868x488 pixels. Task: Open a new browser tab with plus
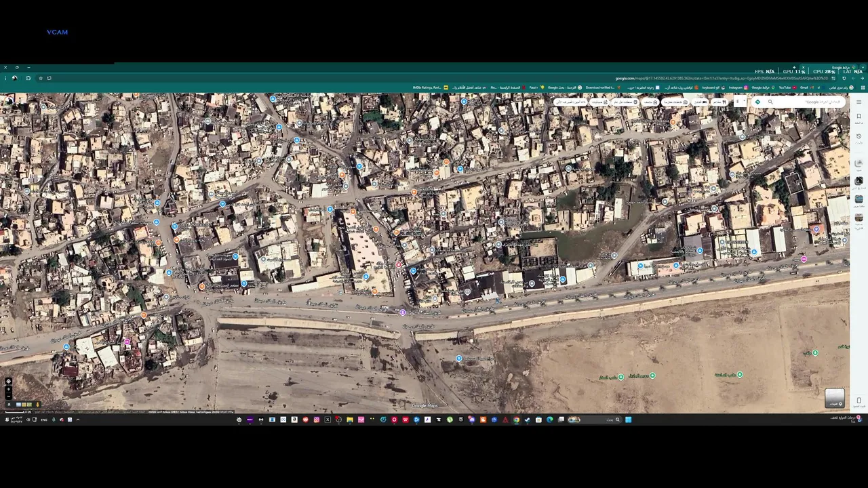point(794,66)
